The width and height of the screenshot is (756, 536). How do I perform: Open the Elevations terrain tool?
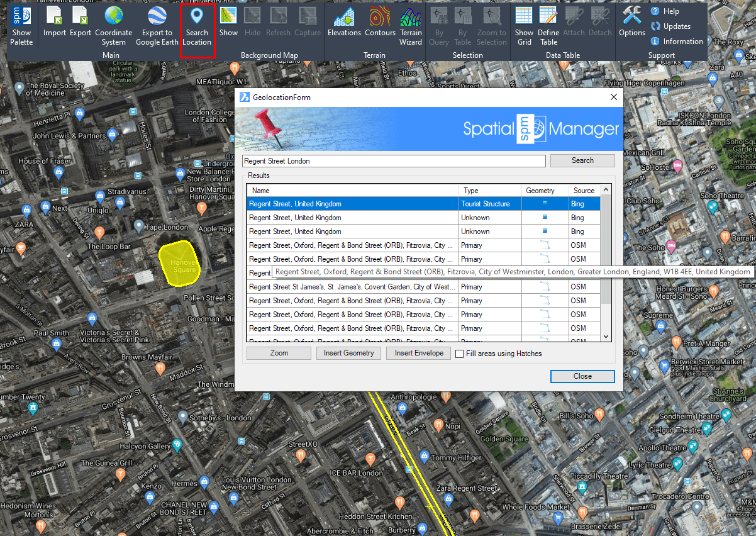point(345,23)
